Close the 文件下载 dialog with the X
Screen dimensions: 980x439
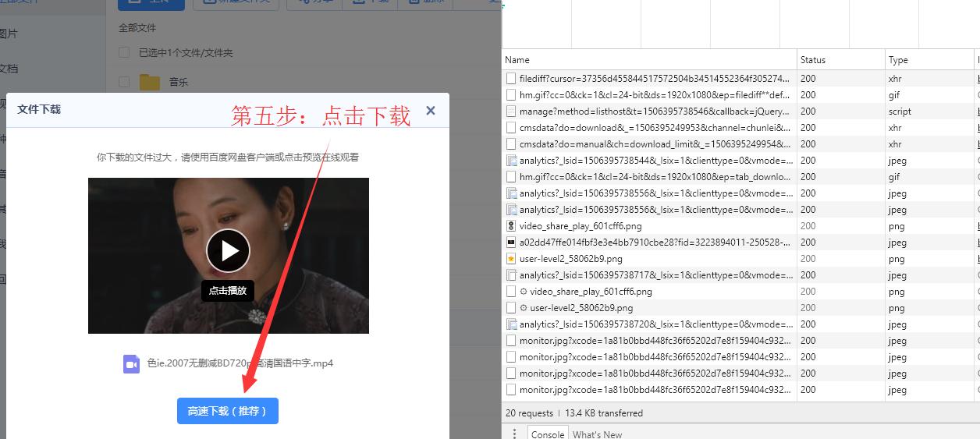[x=431, y=111]
